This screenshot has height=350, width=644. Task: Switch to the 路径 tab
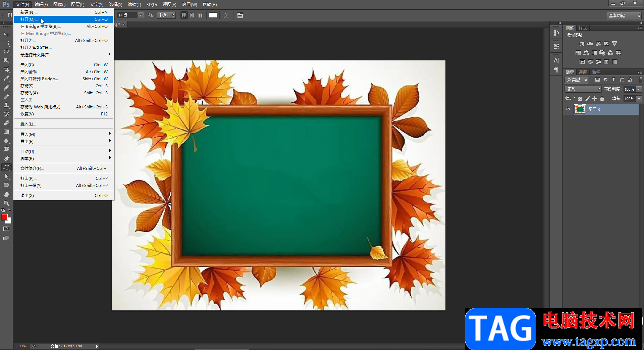pyautogui.click(x=596, y=72)
